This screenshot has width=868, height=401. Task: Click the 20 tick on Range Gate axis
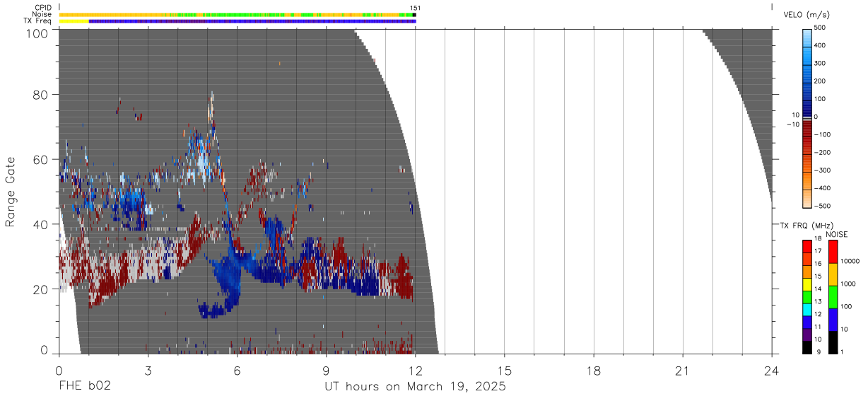click(41, 289)
